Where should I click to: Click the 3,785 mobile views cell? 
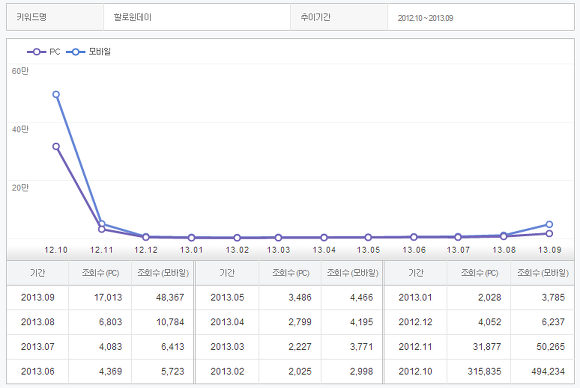pos(542,297)
